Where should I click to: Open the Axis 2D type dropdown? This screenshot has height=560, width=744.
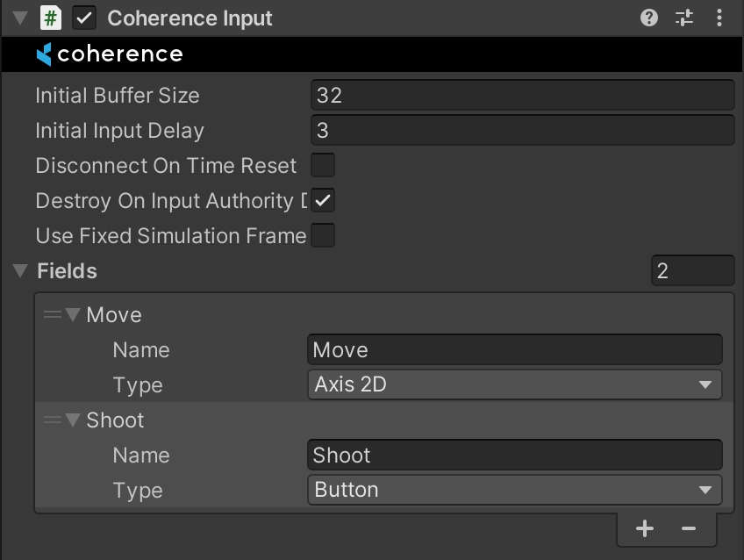(x=514, y=384)
